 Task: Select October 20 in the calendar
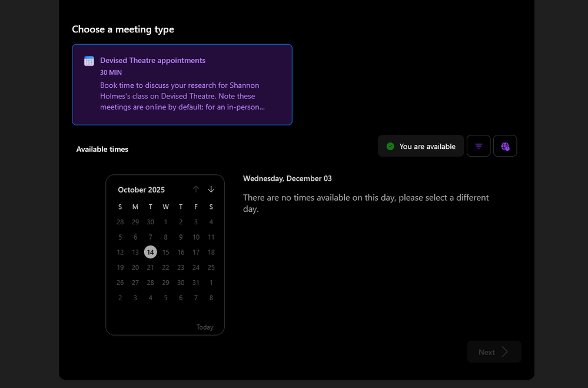click(x=135, y=267)
